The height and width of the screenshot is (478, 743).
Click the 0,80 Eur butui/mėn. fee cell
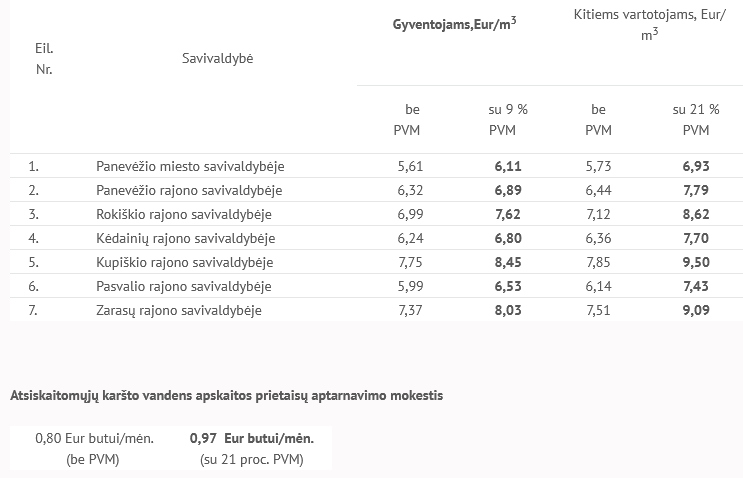click(92, 449)
